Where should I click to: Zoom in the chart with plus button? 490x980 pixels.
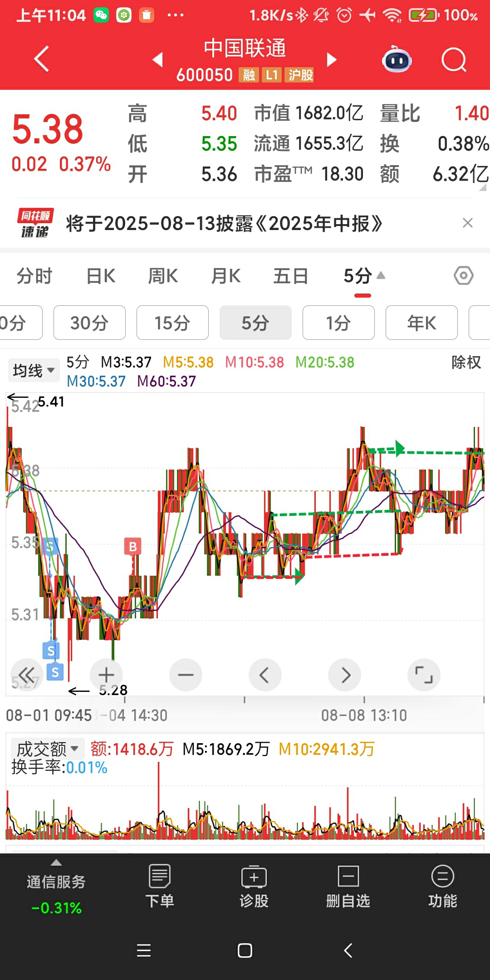[106, 675]
